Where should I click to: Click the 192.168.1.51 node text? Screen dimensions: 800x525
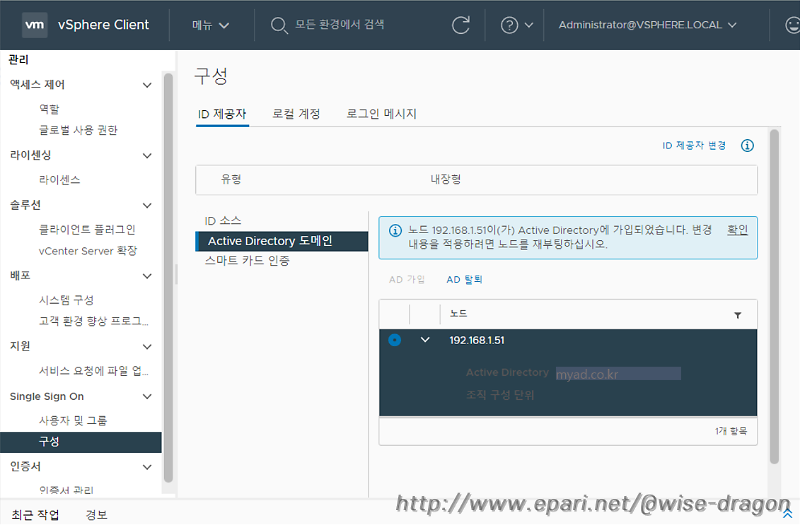click(x=477, y=340)
